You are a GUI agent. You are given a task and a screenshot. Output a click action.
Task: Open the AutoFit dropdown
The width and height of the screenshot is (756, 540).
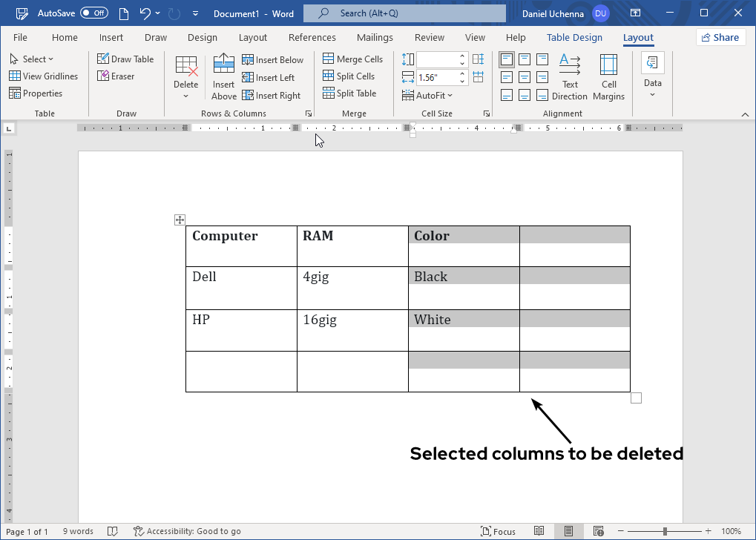click(427, 96)
